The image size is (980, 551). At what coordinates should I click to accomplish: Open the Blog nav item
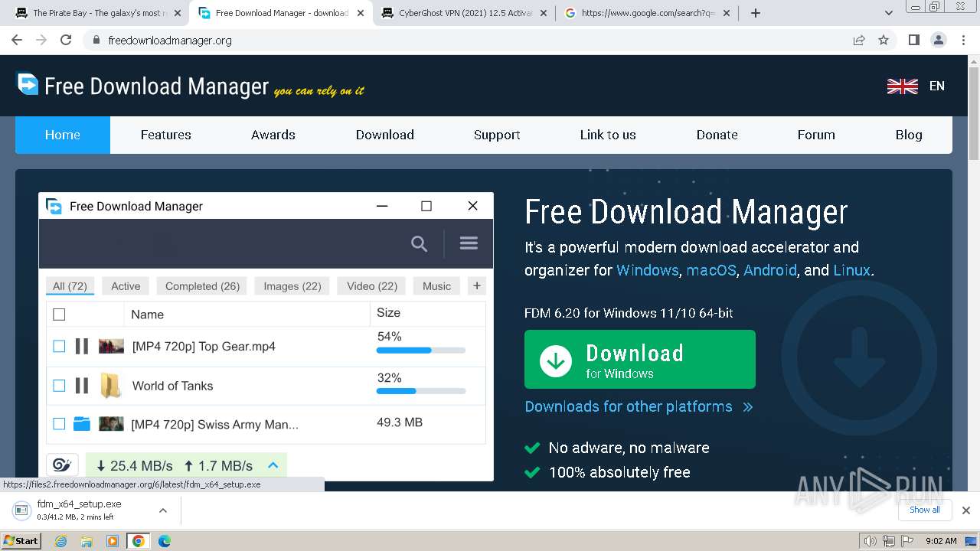pos(909,135)
